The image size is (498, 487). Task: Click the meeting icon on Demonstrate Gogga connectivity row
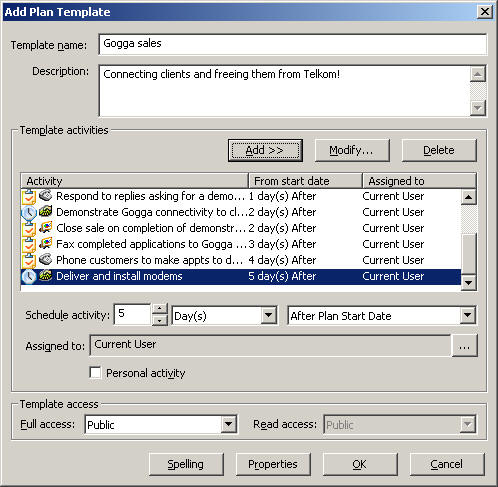tap(45, 211)
